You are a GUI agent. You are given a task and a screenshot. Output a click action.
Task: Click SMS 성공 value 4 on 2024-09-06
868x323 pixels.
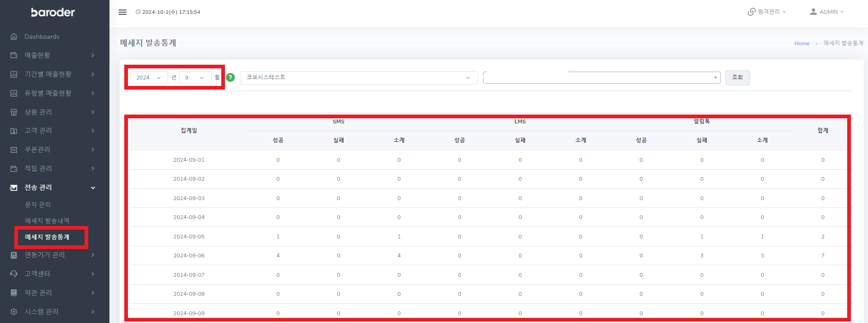(x=278, y=256)
